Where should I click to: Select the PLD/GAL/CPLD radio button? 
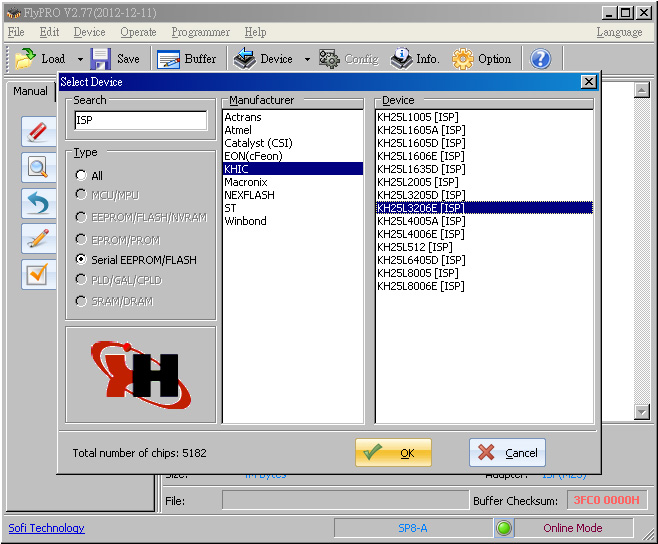click(81, 280)
